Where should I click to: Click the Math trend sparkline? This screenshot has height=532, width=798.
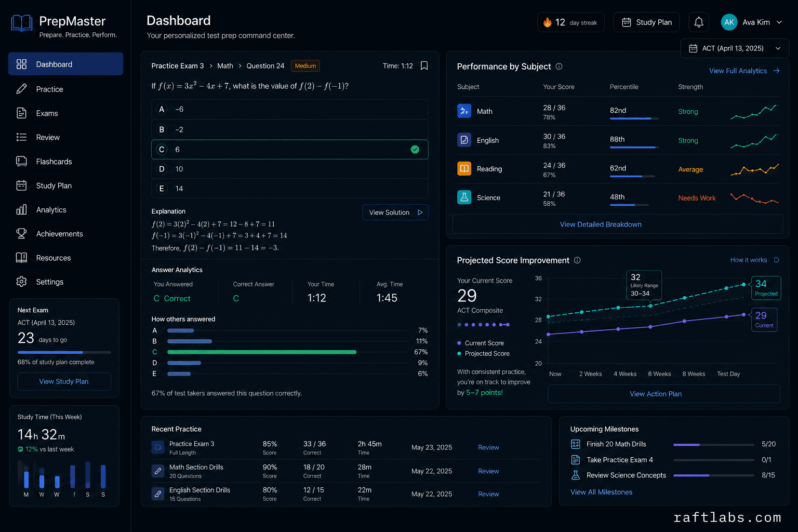point(754,112)
